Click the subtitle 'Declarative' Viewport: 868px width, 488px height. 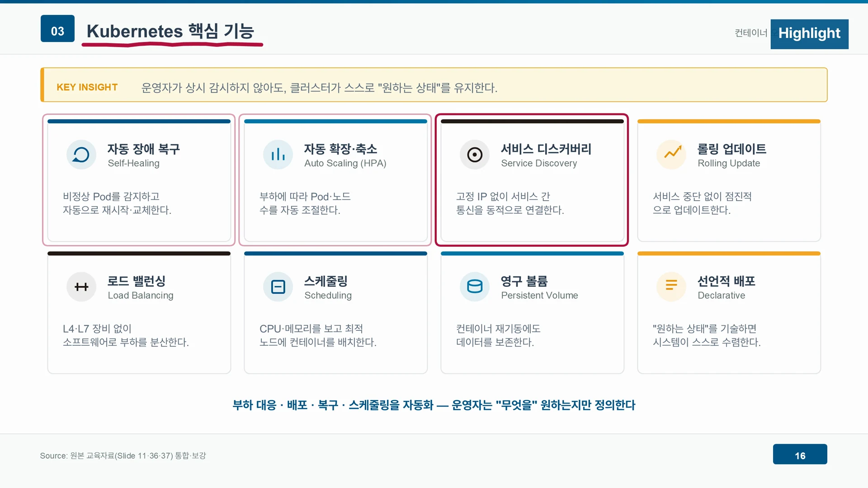coord(722,295)
